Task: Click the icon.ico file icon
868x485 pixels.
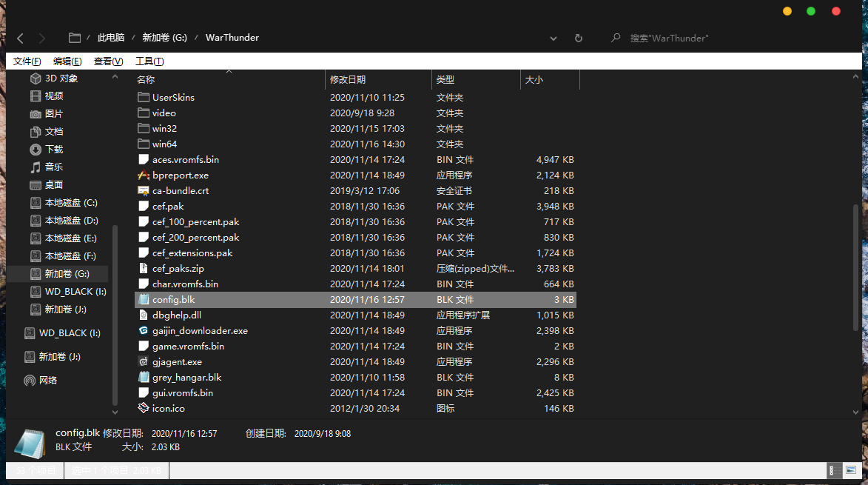Action: (144, 408)
